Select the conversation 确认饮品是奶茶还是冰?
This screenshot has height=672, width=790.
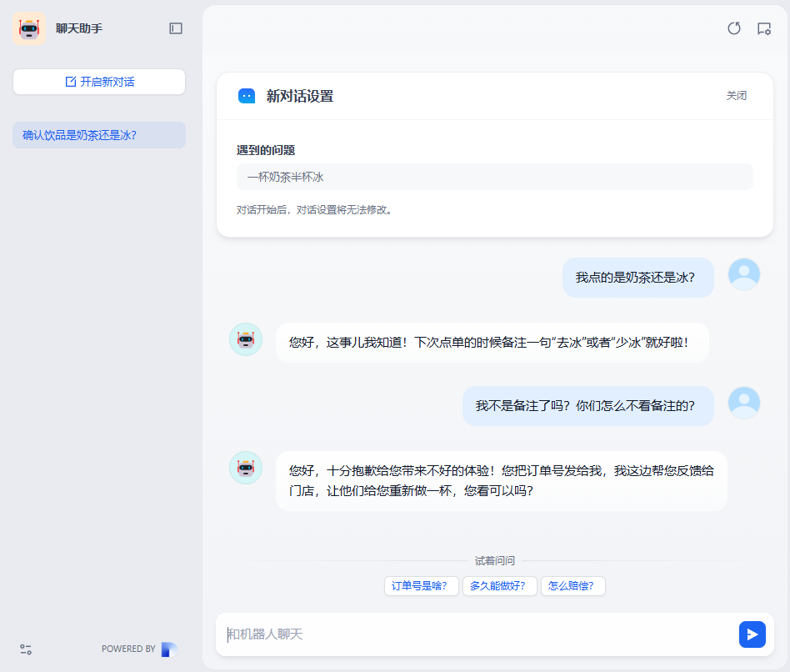98,134
